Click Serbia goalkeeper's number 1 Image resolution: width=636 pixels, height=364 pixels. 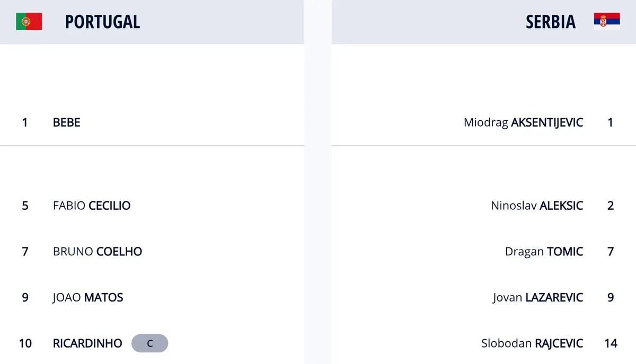pyautogui.click(x=611, y=122)
